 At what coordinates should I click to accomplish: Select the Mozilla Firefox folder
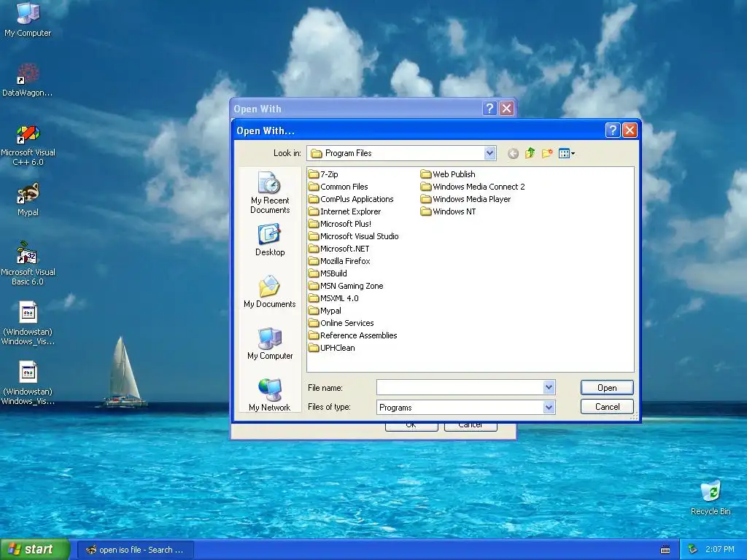point(340,261)
